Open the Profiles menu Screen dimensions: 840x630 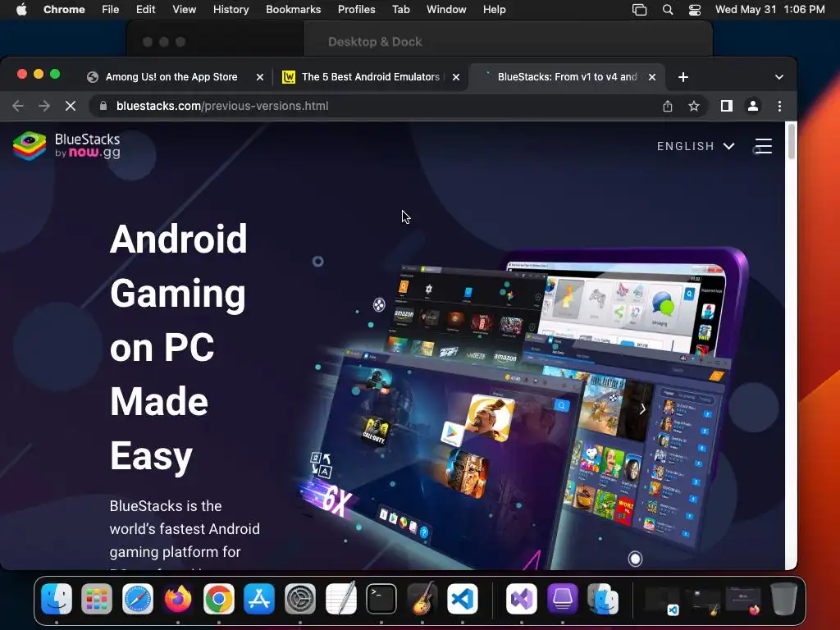[356, 10]
